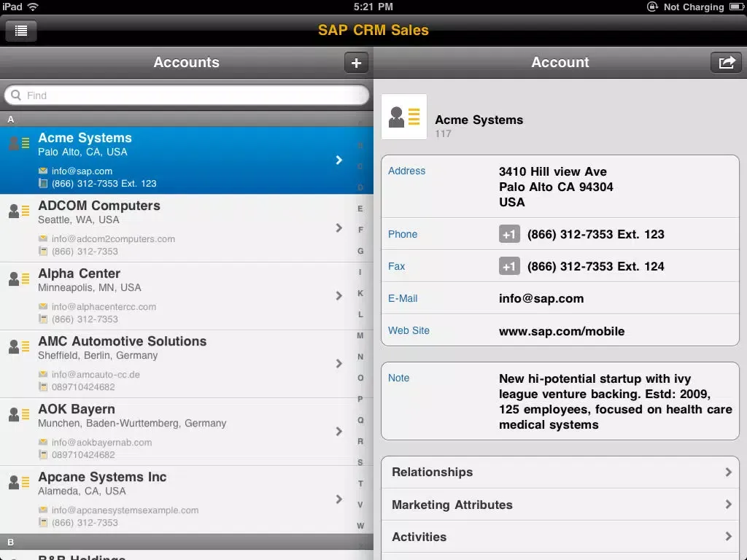The width and height of the screenshot is (747, 560).
Task: Tap fax number ending Ext. 124
Action: pos(595,266)
